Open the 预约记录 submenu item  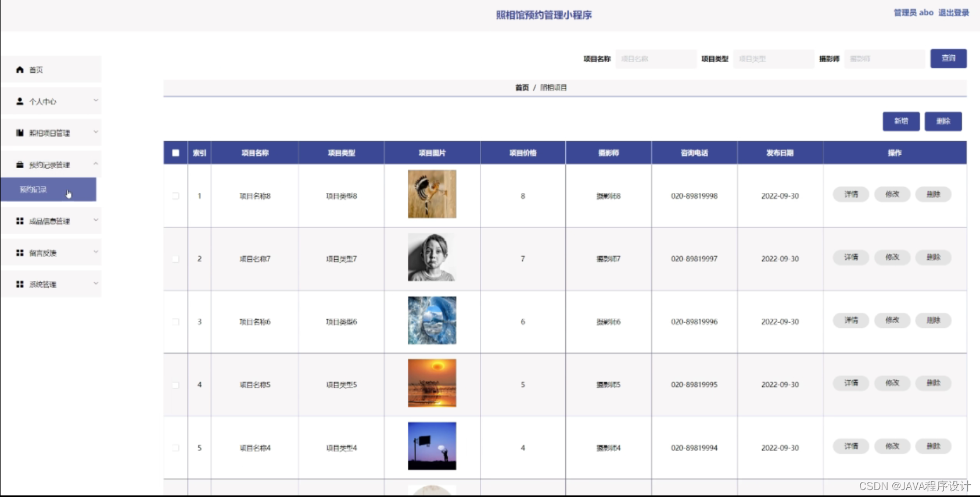(x=48, y=189)
